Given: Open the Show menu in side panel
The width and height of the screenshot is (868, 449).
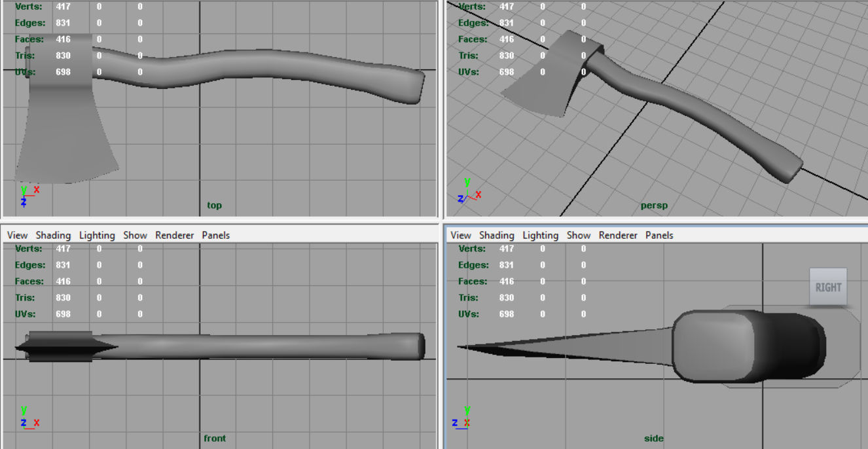Looking at the screenshot, I should pyautogui.click(x=578, y=235).
